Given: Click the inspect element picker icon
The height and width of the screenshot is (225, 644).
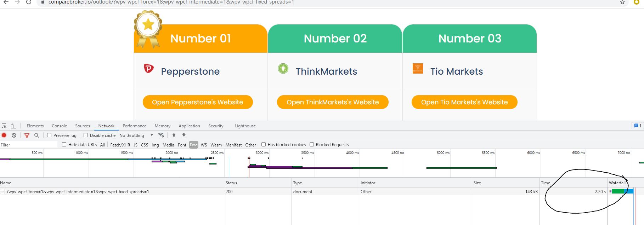Looking at the screenshot, I should click(x=4, y=126).
